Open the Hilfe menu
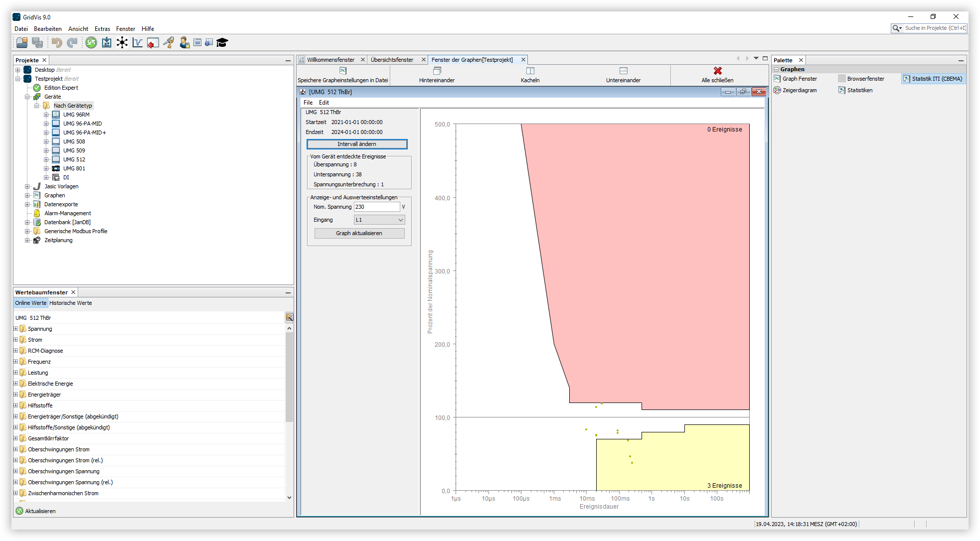This screenshot has height=541, width=980. [148, 29]
